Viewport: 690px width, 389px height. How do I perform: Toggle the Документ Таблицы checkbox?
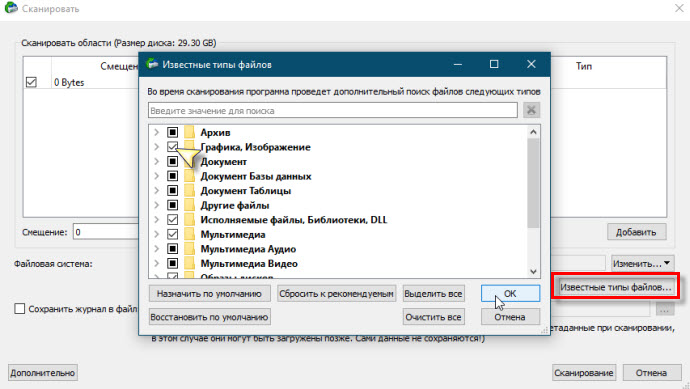[172, 191]
